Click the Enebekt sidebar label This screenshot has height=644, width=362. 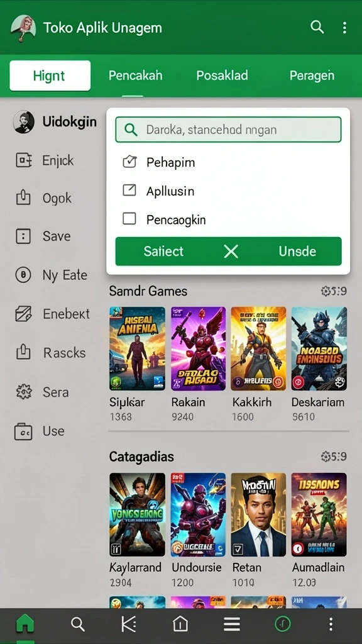click(x=67, y=314)
